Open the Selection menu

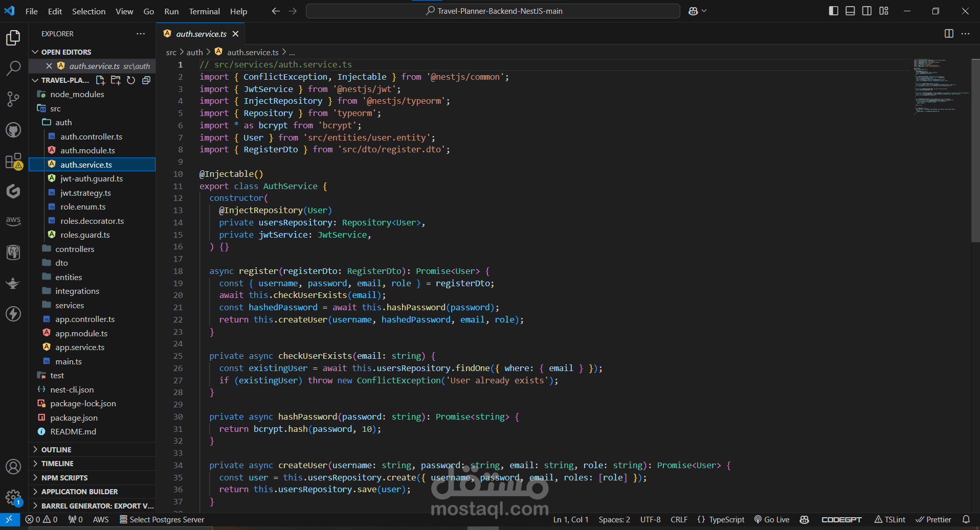(88, 11)
